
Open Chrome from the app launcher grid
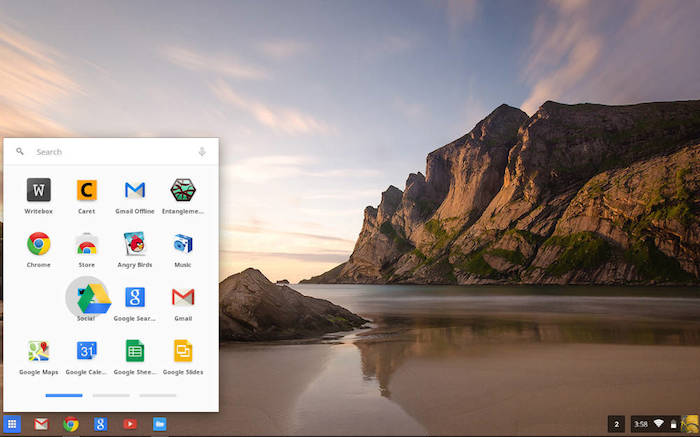click(x=39, y=243)
